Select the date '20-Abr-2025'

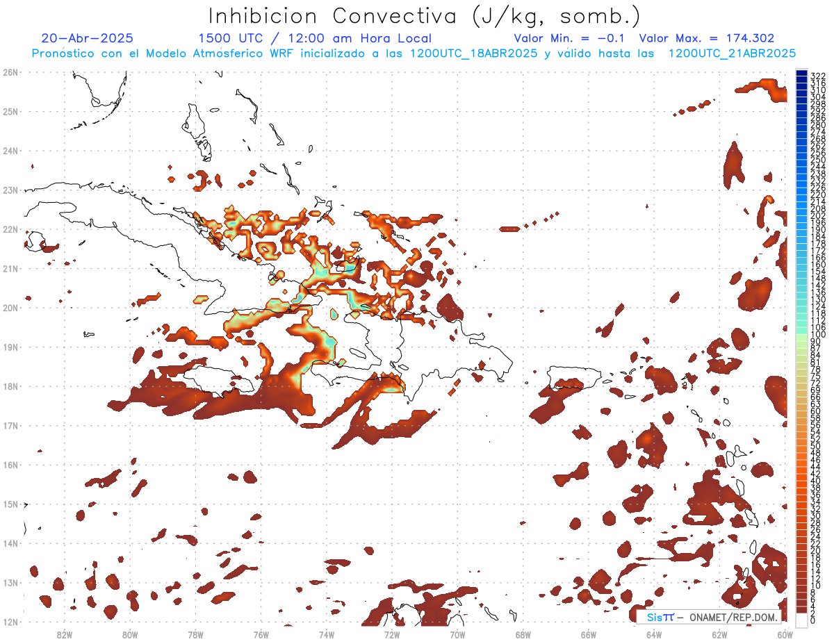point(87,38)
